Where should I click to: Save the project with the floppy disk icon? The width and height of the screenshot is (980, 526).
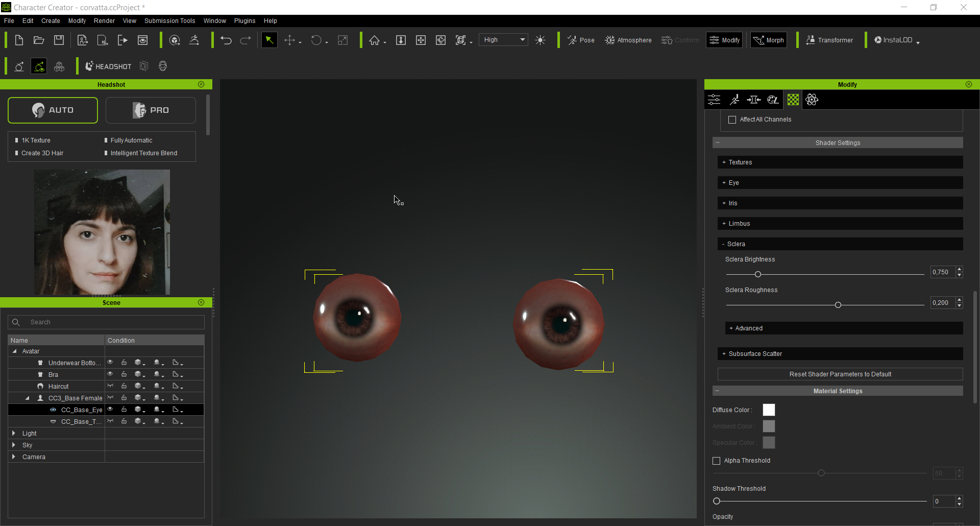point(59,40)
